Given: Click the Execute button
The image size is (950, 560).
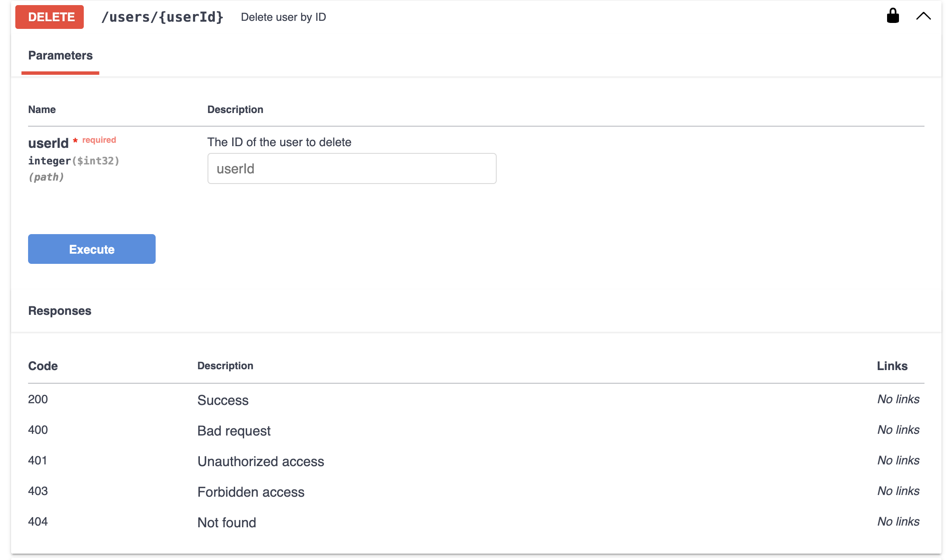Looking at the screenshot, I should [91, 249].
